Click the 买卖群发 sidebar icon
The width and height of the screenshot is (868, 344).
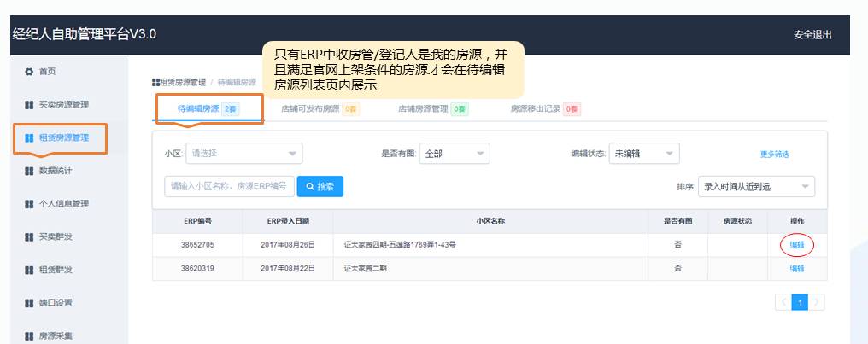click(28, 236)
